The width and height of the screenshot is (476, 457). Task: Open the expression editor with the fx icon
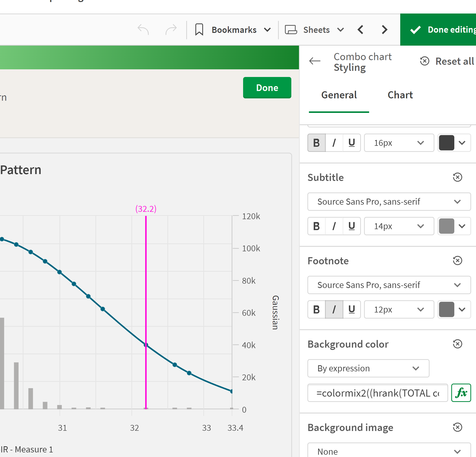[x=461, y=393]
